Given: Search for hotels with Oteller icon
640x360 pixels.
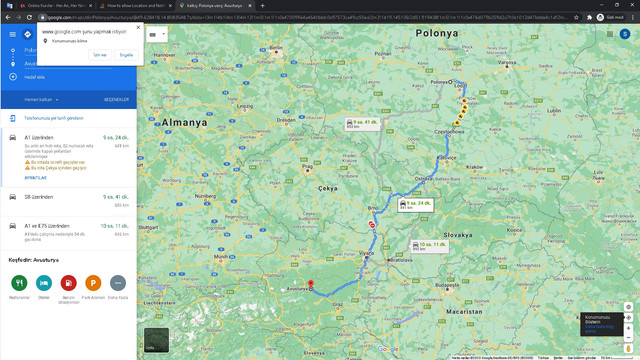Looking at the screenshot, I should (44, 283).
